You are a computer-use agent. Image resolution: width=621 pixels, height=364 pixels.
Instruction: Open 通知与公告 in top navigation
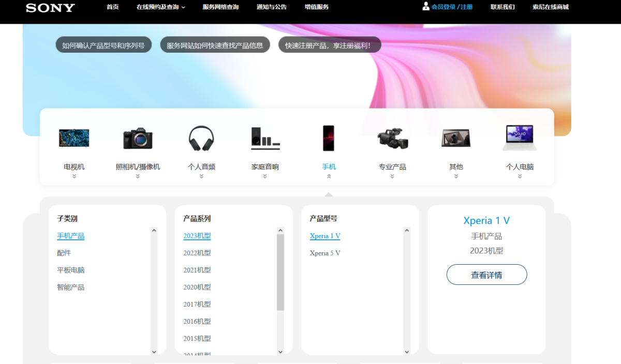(x=272, y=7)
